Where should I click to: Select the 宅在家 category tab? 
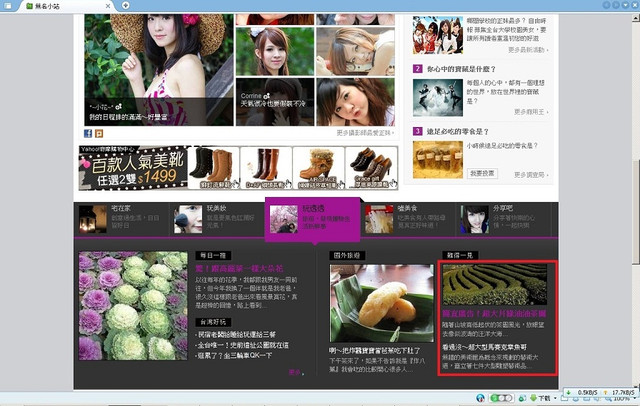121,219
